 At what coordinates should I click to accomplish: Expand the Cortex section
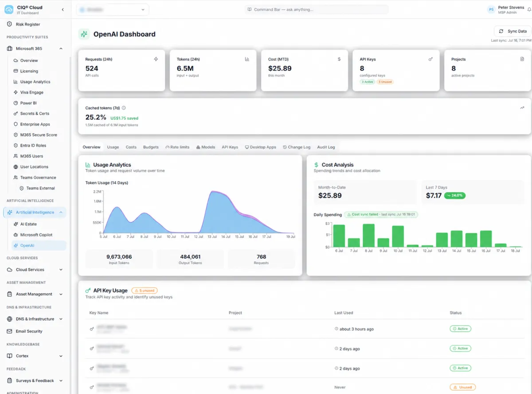(x=61, y=356)
